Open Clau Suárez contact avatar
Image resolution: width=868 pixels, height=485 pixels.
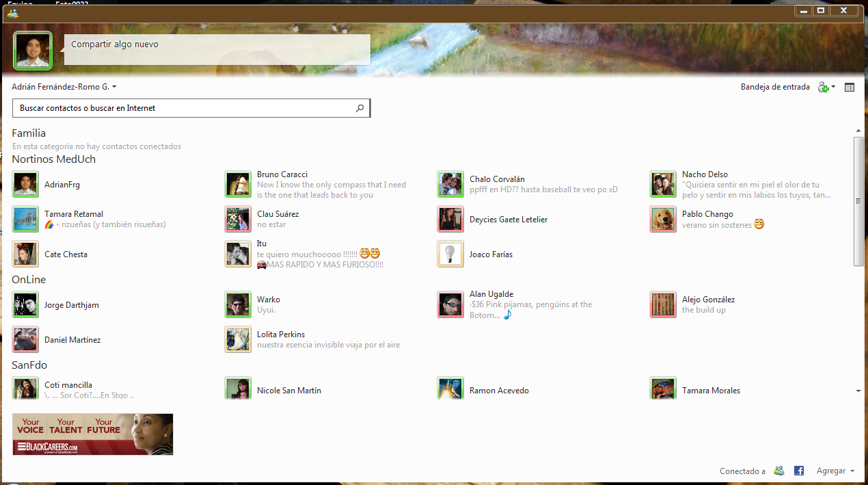[x=238, y=220]
